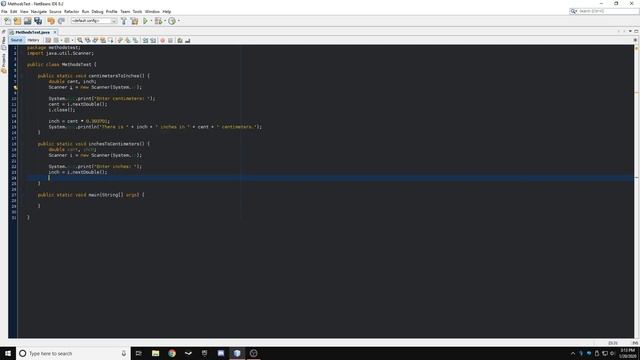Click the Next Bookmark icon
640x360 pixels.
click(128, 40)
